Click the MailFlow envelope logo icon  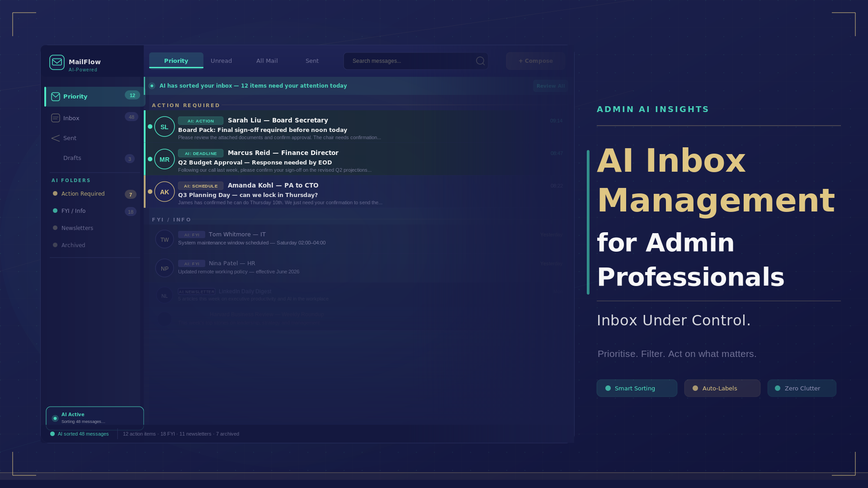pos(57,62)
